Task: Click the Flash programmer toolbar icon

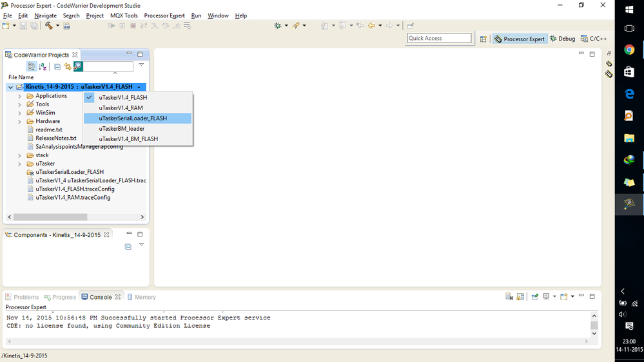Action: click(296, 26)
